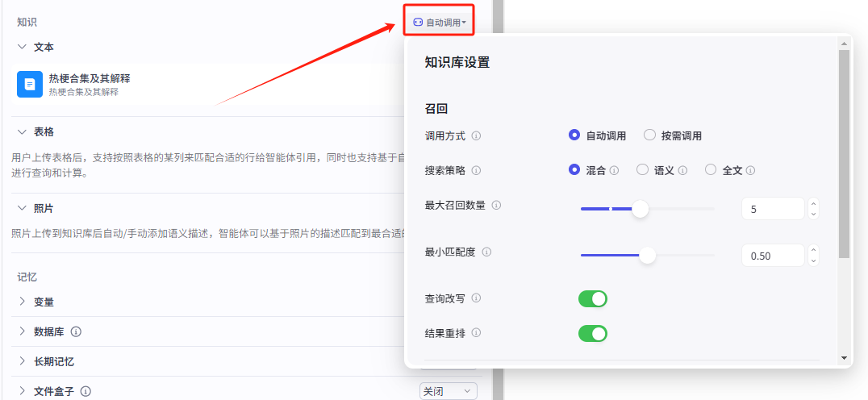868x400 pixels.
Task: Click the 最大召回数量 number field
Action: tap(772, 209)
